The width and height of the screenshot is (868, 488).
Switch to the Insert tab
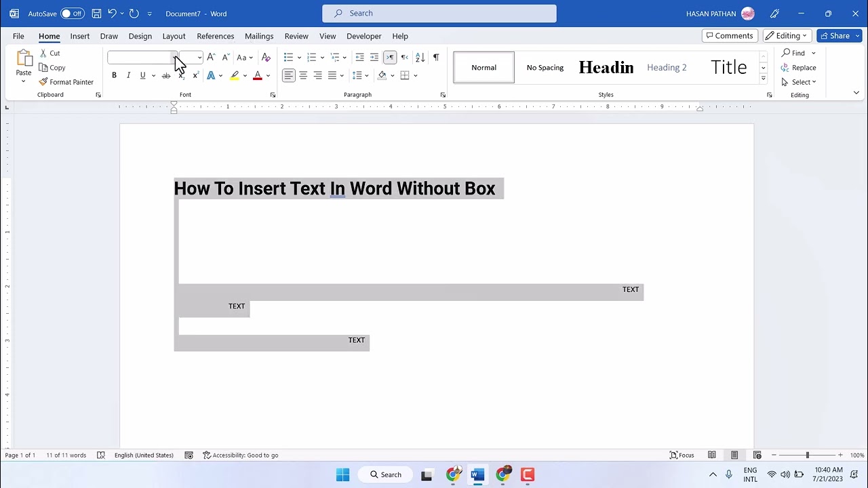[x=80, y=36]
